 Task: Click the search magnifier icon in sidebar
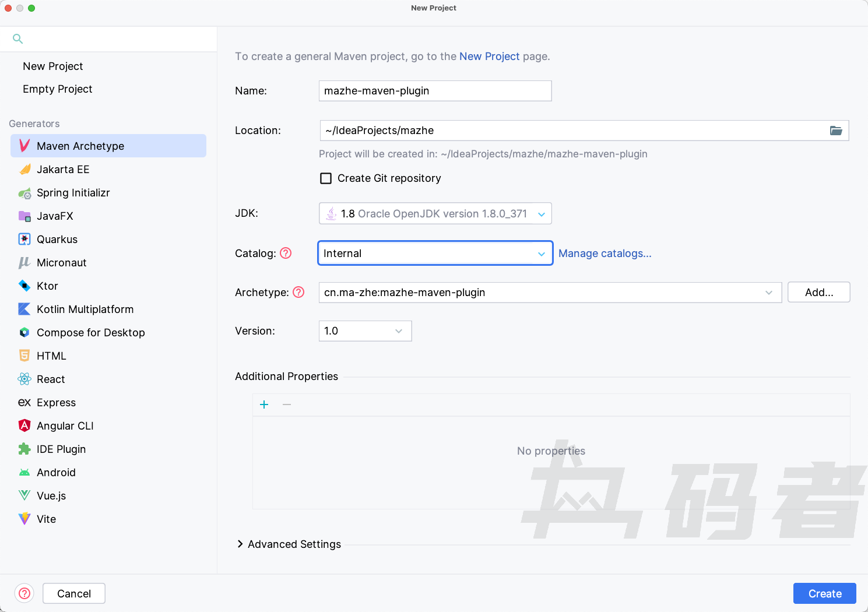pos(18,39)
